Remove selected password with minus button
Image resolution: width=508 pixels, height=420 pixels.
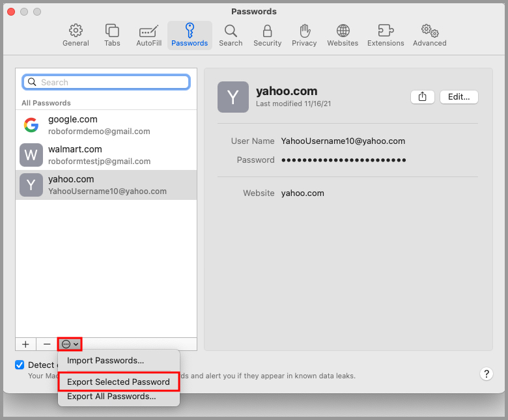point(47,344)
